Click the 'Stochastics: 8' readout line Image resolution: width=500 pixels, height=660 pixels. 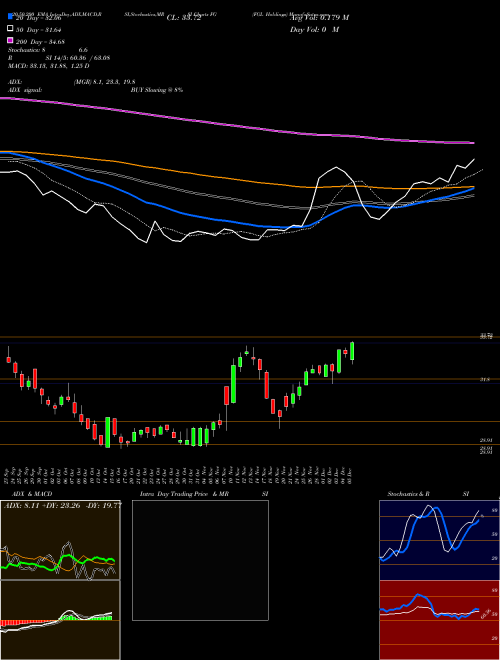coord(48,50)
